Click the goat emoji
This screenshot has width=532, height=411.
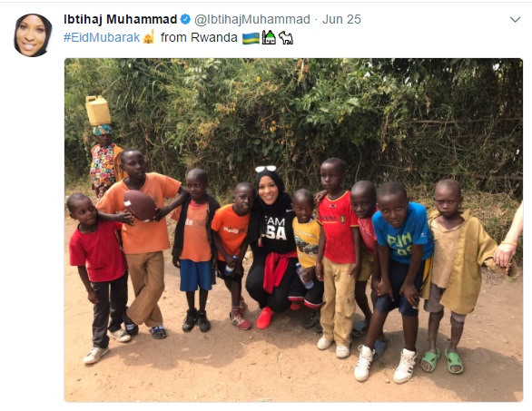(x=286, y=37)
